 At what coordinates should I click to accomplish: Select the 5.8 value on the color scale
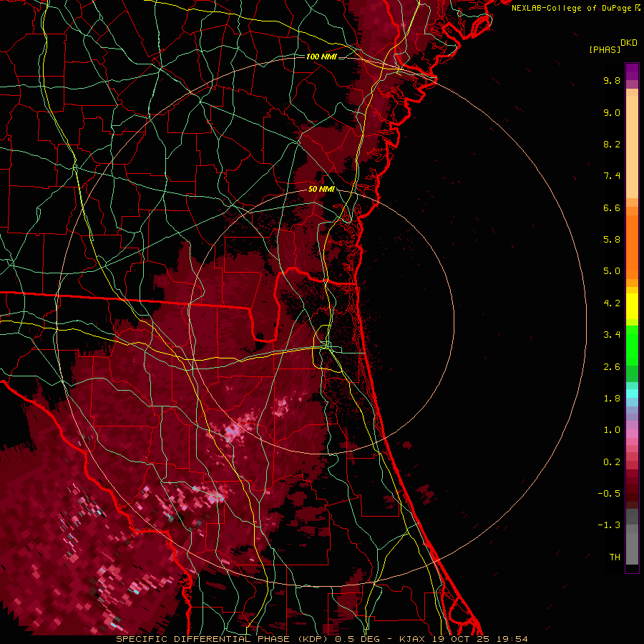pos(612,240)
